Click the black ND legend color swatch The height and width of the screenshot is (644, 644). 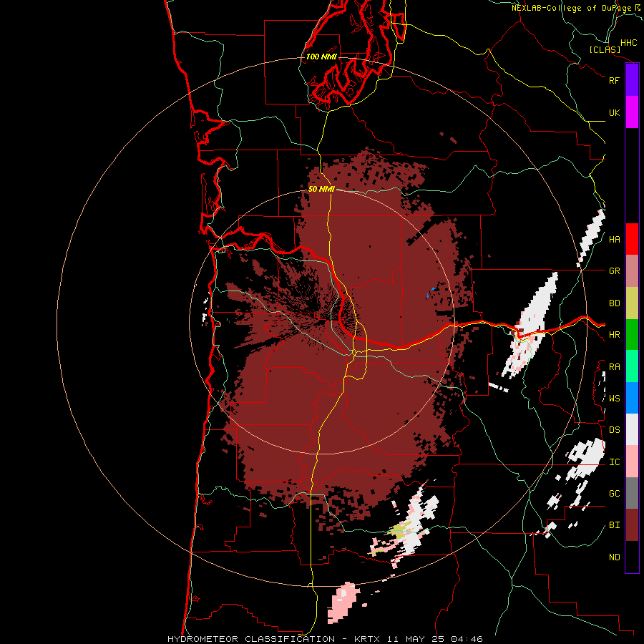[632, 557]
